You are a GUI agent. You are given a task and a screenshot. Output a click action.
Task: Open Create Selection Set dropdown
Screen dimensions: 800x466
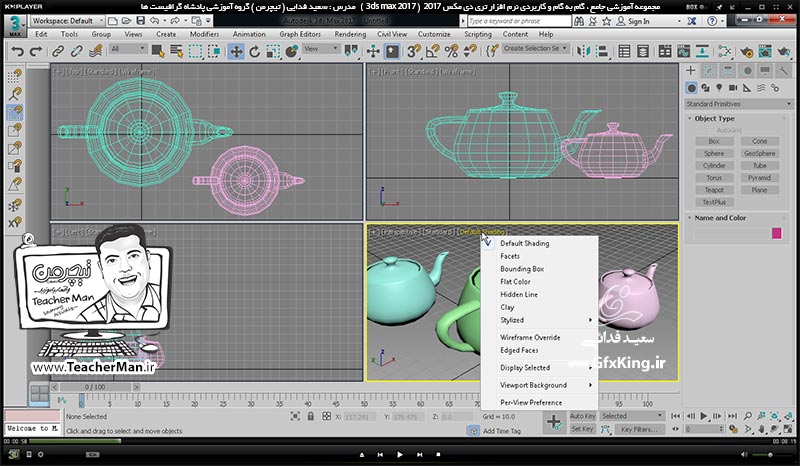pos(535,48)
